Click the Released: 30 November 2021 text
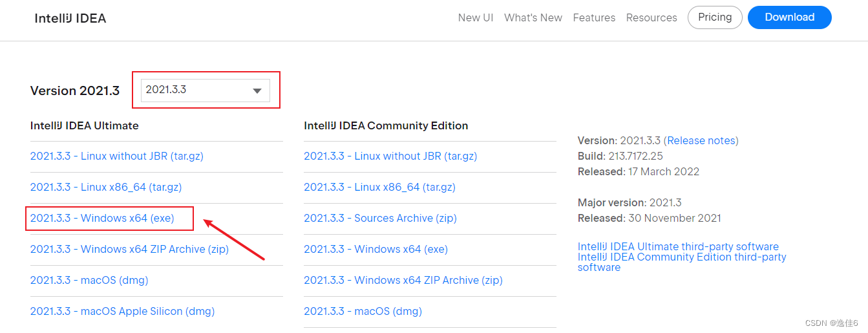868x333 pixels. (650, 218)
